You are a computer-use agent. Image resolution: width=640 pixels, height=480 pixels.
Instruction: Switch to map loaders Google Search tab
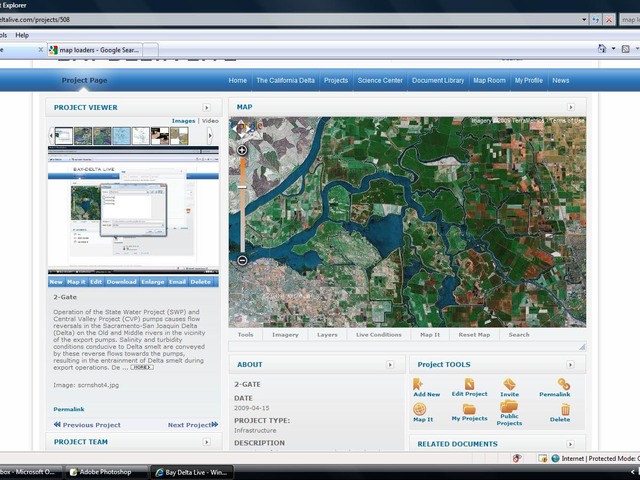(x=95, y=50)
